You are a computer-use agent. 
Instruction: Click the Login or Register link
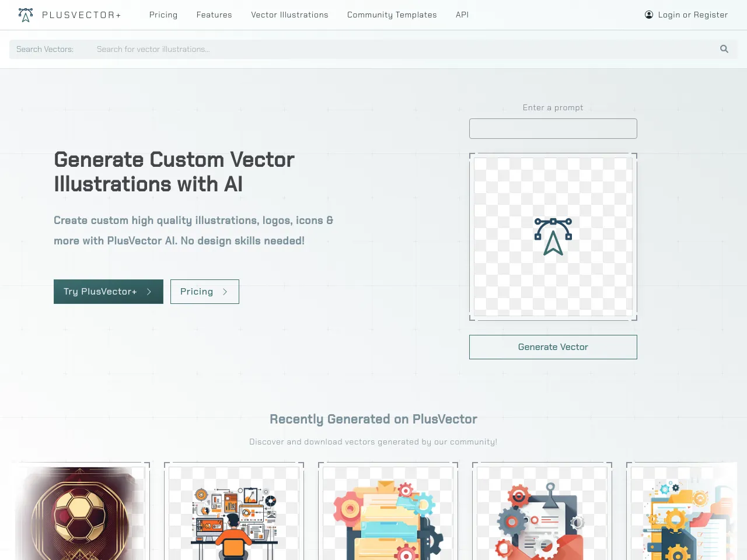[693, 15]
